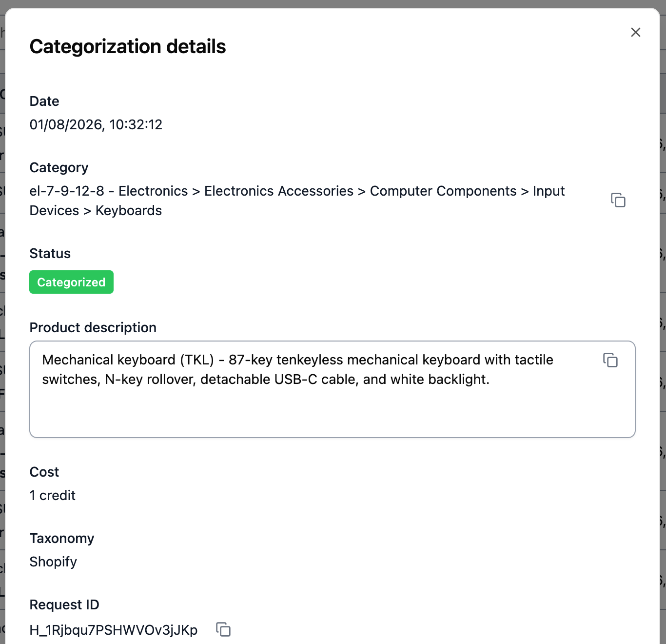Copy the category path to clipboard
This screenshot has width=666, height=644.
(618, 200)
